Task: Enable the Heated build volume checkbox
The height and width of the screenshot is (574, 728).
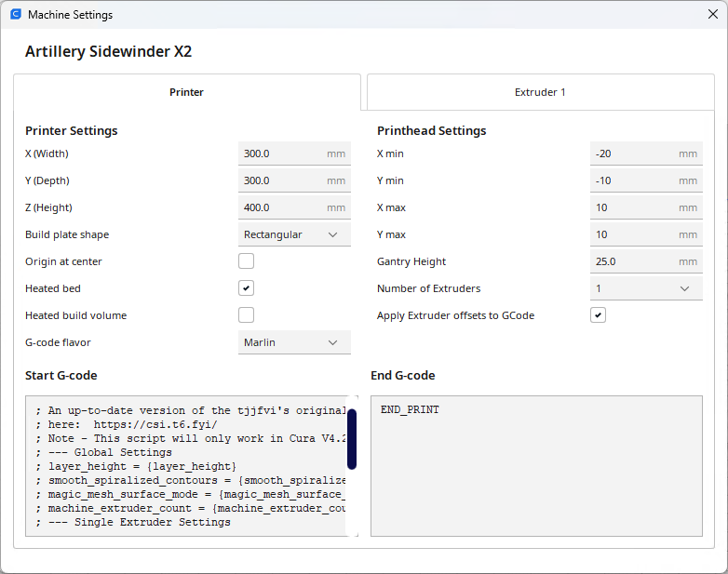Action: tap(247, 315)
